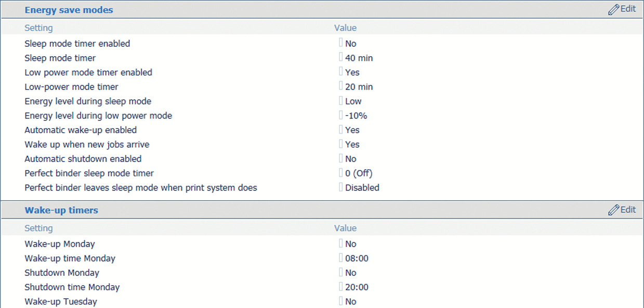Click Wake up when new jobs arrive

point(87,145)
